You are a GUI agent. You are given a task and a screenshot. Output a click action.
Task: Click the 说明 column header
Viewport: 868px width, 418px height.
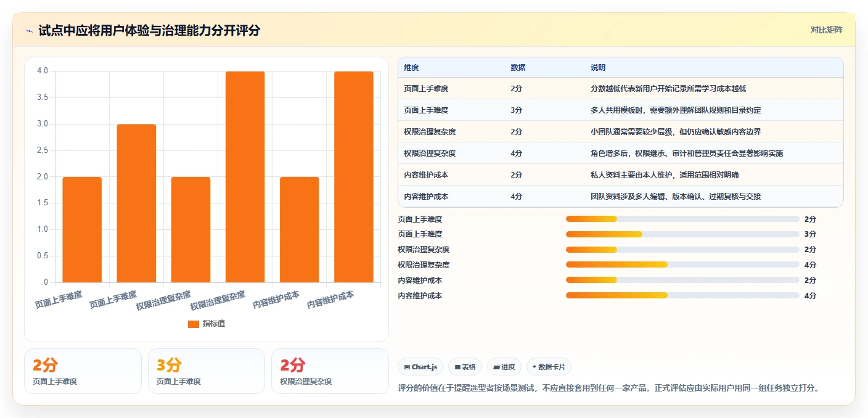[598, 68]
